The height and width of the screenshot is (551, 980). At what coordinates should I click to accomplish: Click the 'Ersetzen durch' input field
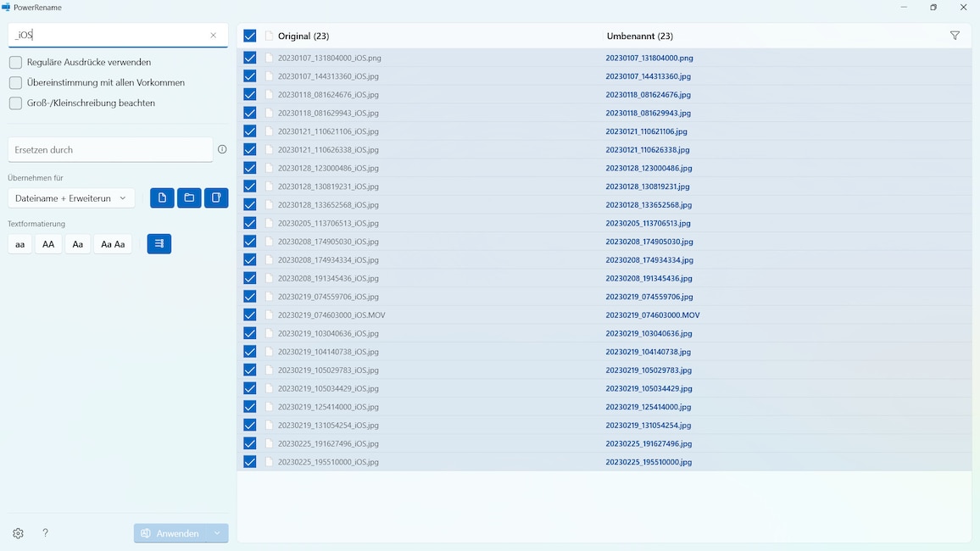pos(110,150)
